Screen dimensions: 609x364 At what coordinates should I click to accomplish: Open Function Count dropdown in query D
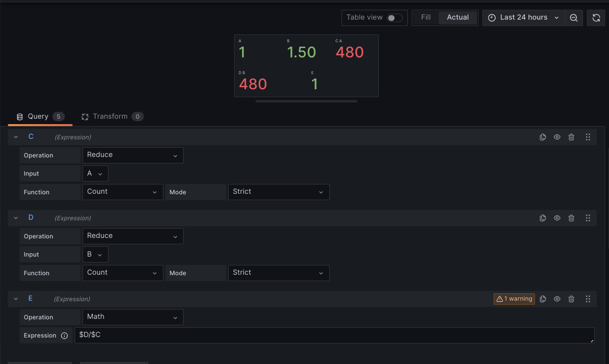click(123, 273)
